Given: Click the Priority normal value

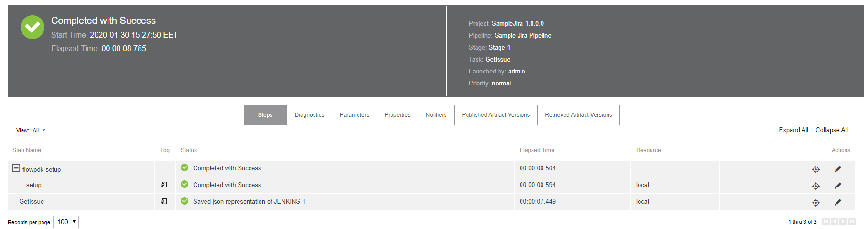Looking at the screenshot, I should (x=501, y=83).
